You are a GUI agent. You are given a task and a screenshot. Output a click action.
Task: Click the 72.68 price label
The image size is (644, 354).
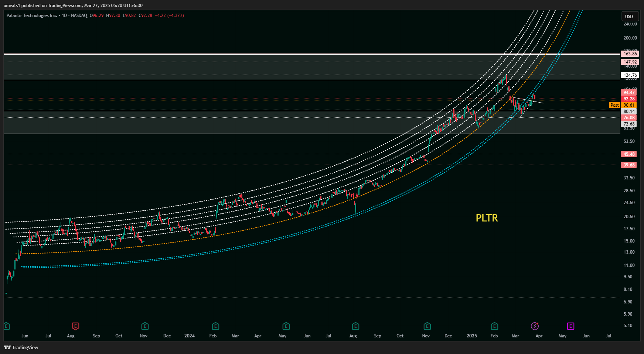[x=629, y=124]
